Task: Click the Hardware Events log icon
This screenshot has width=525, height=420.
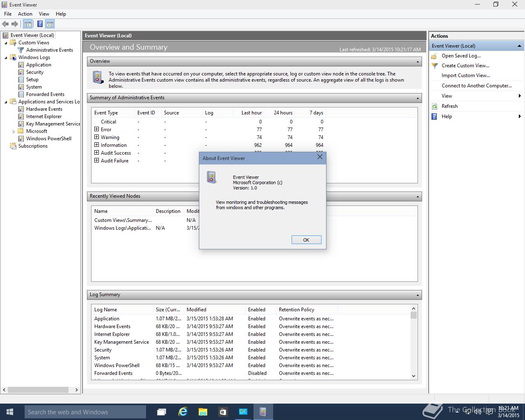Action: click(x=21, y=109)
